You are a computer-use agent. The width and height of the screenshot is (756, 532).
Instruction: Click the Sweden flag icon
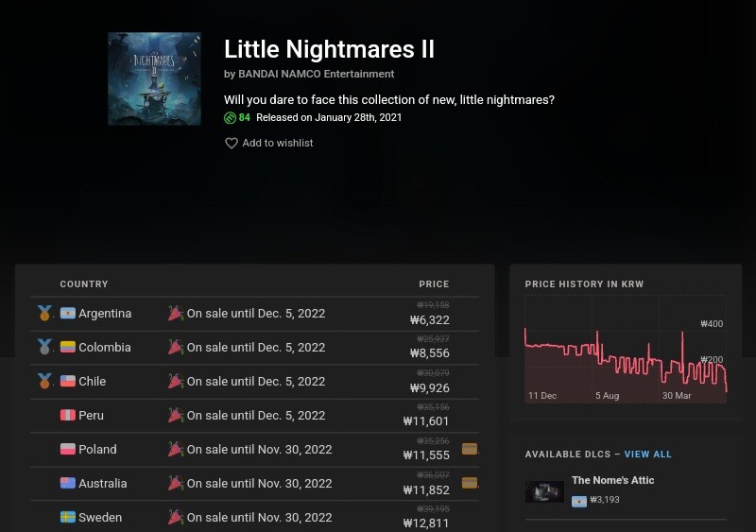coord(68,518)
